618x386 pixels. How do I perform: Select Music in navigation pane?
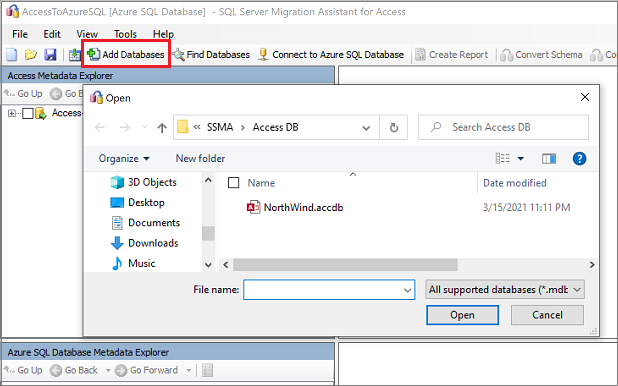point(134,263)
